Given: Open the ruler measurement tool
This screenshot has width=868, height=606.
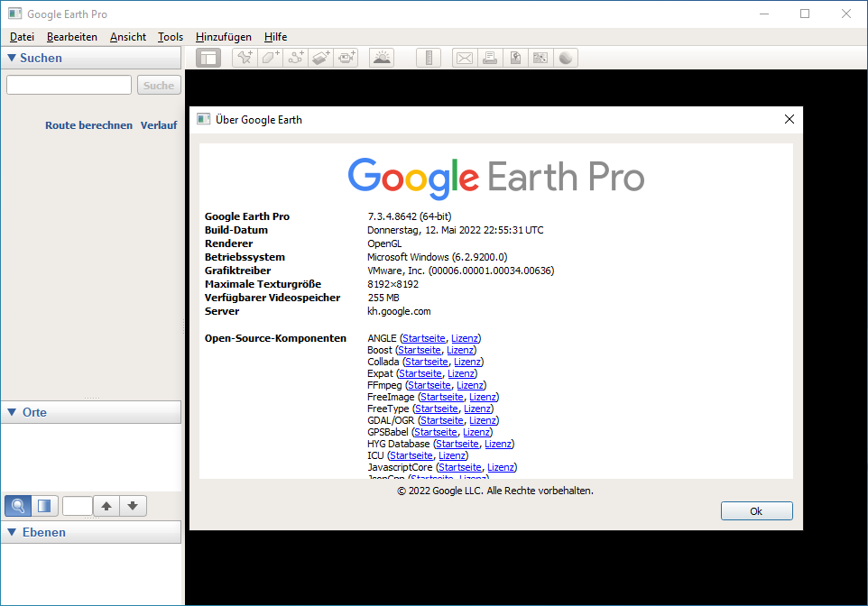Looking at the screenshot, I should coord(429,58).
